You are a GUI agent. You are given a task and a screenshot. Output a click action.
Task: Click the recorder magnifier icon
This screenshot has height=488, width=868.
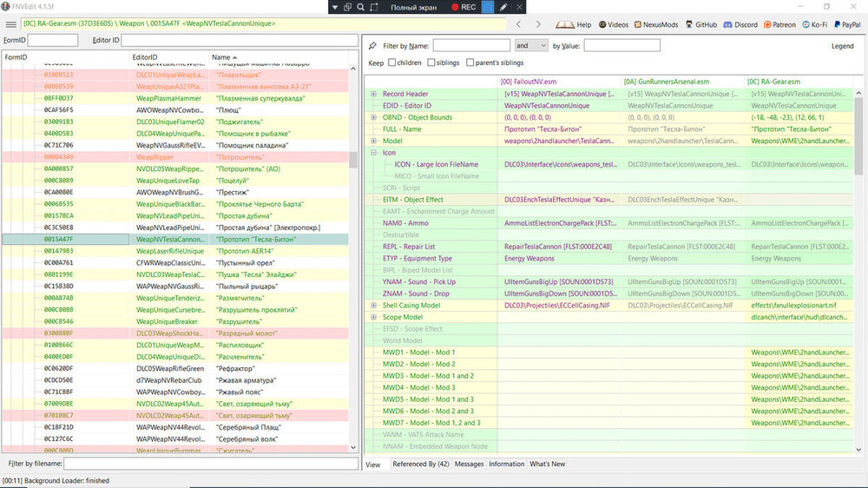tap(360, 7)
